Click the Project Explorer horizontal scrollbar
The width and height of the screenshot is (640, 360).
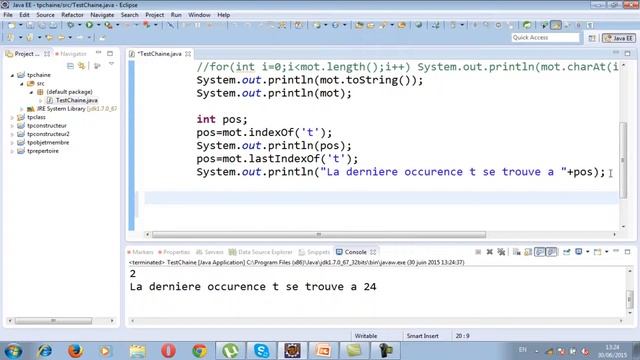(x=53, y=321)
